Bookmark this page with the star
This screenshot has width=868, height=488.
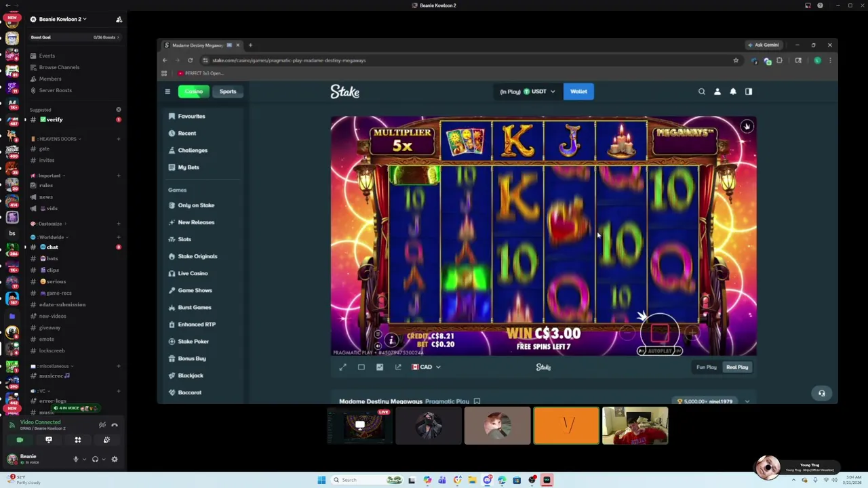point(736,60)
